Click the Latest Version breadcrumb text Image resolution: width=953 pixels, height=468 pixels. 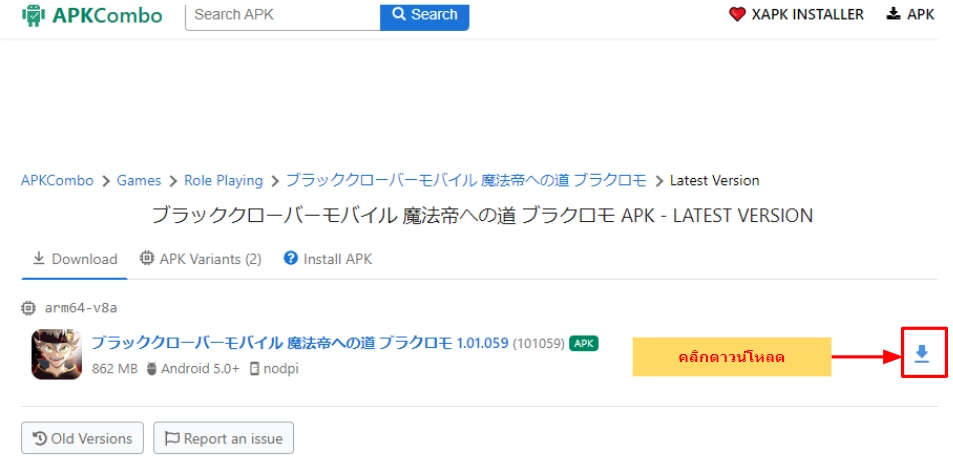click(x=714, y=181)
